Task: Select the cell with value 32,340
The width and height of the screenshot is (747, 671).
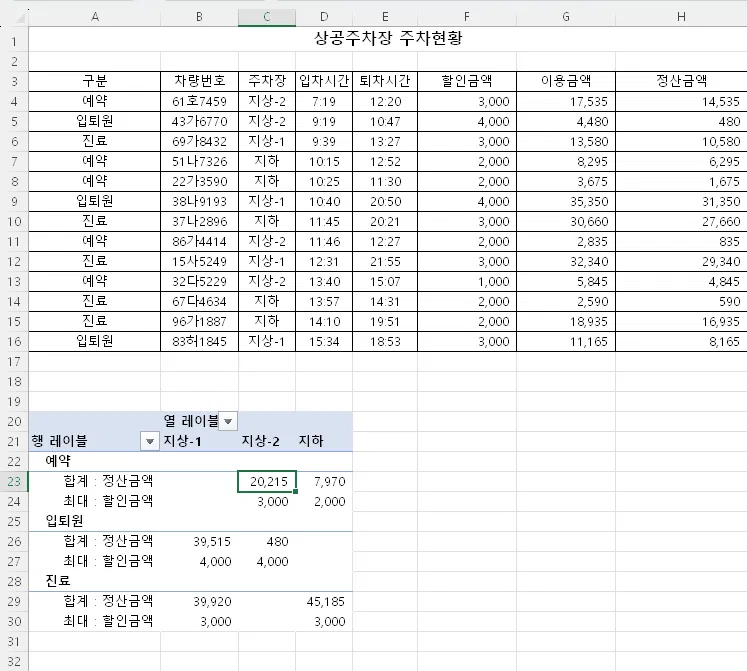Action: tap(566, 262)
